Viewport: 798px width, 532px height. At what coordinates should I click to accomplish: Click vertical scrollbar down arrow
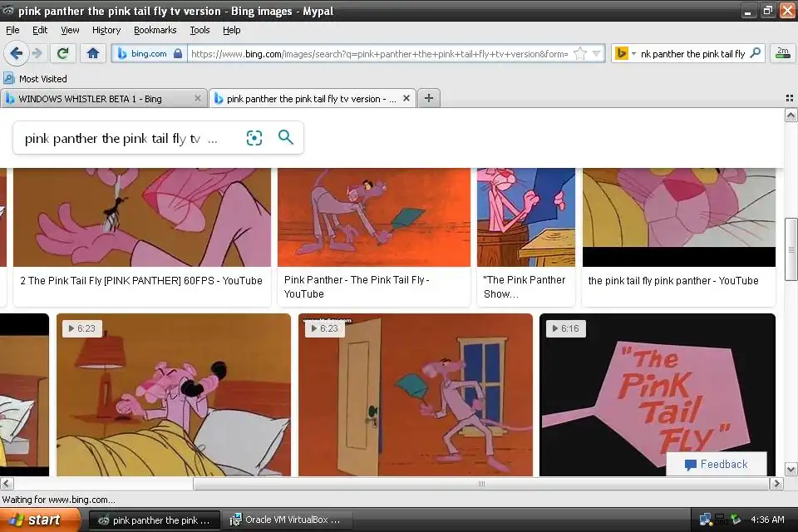pyautogui.click(x=791, y=469)
